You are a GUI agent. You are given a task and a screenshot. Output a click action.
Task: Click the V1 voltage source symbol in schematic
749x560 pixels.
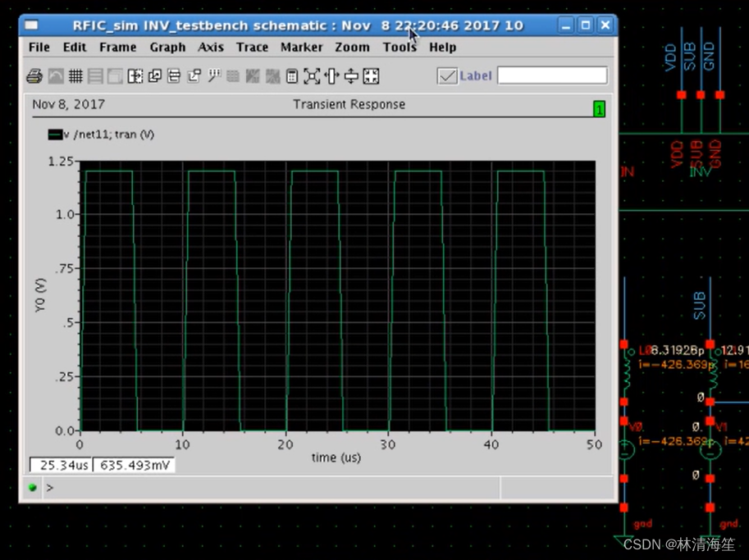pos(710,449)
